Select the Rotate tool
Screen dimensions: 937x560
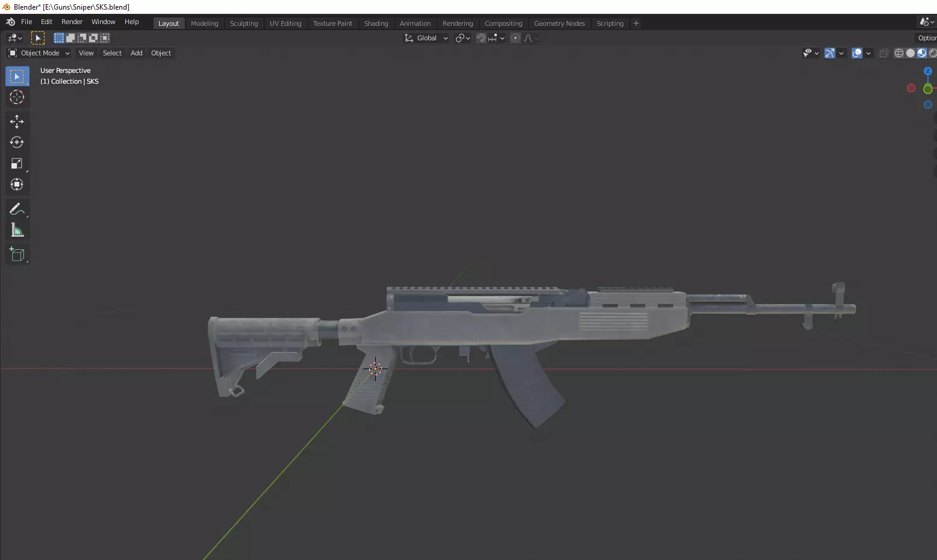[17, 143]
